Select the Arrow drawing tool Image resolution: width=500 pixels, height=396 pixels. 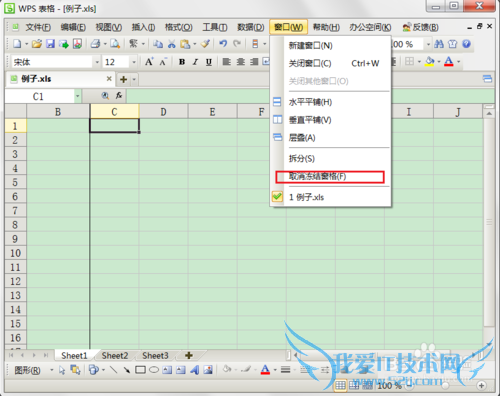pyautogui.click(x=126, y=370)
